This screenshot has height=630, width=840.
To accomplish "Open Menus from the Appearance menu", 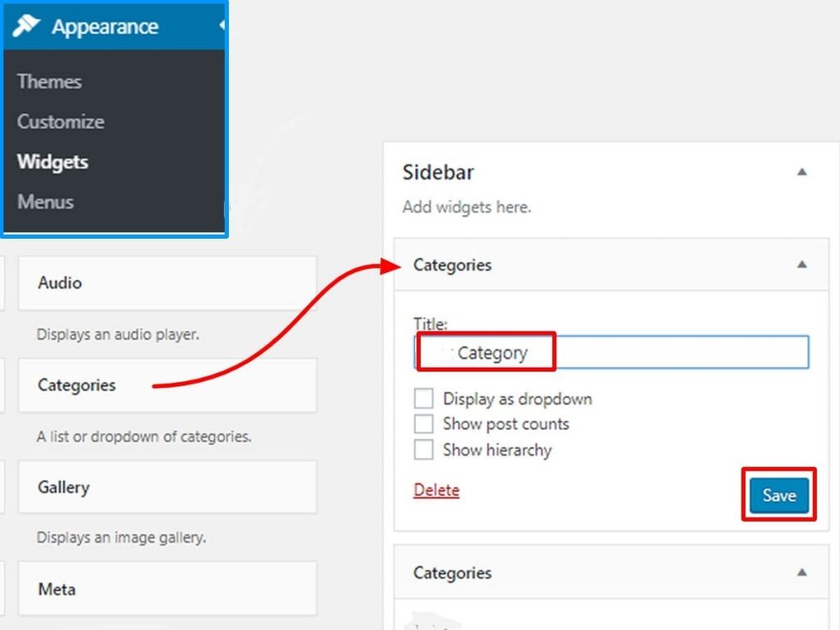I will tap(45, 202).
